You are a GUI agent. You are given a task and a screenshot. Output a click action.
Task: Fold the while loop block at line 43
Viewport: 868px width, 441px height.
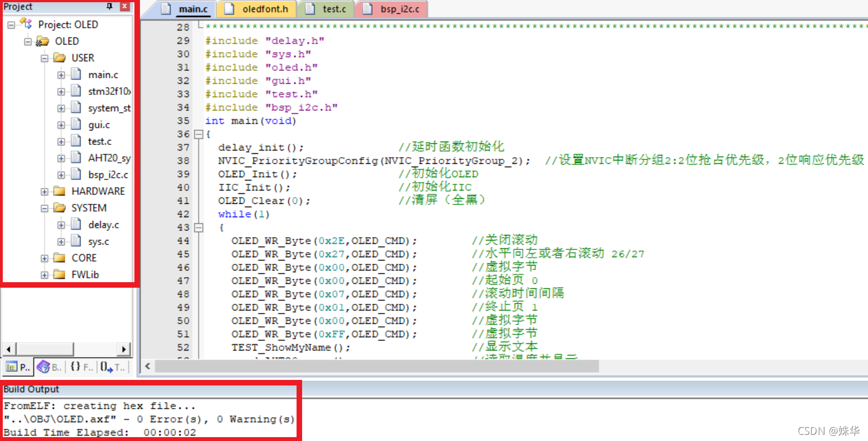coord(199,227)
